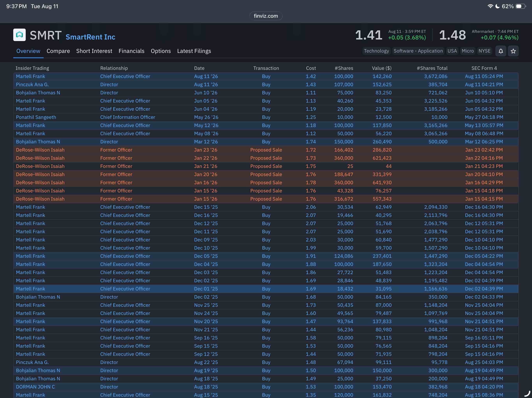Open SEC Form 4 filed Sep 16 05:11 PM
The image size is (532, 398).
pos(484,338)
